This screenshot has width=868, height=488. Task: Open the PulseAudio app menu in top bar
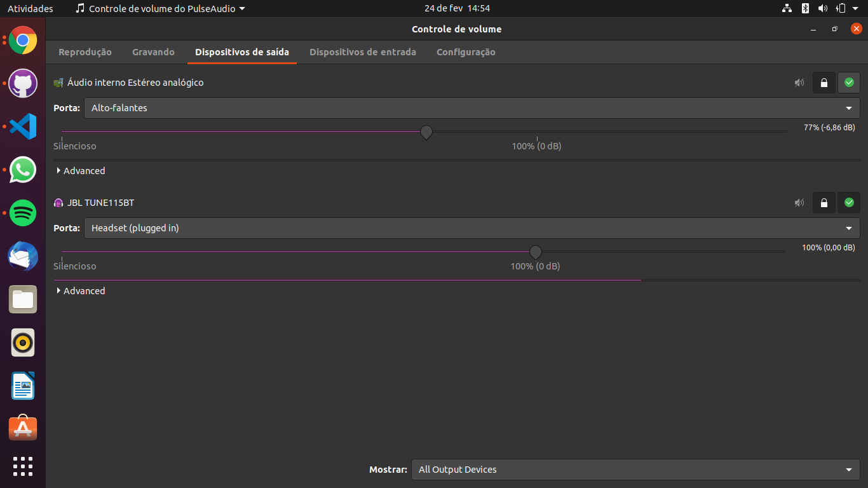[160, 9]
